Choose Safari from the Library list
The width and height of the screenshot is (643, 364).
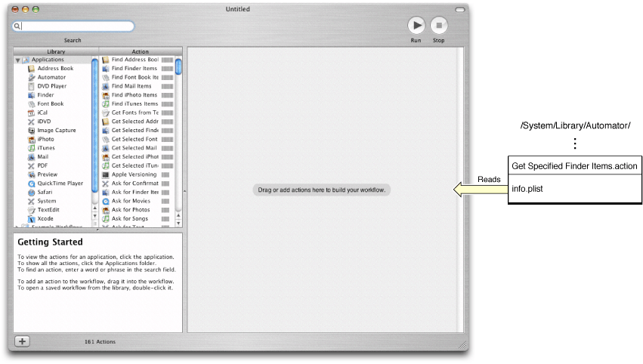(45, 192)
